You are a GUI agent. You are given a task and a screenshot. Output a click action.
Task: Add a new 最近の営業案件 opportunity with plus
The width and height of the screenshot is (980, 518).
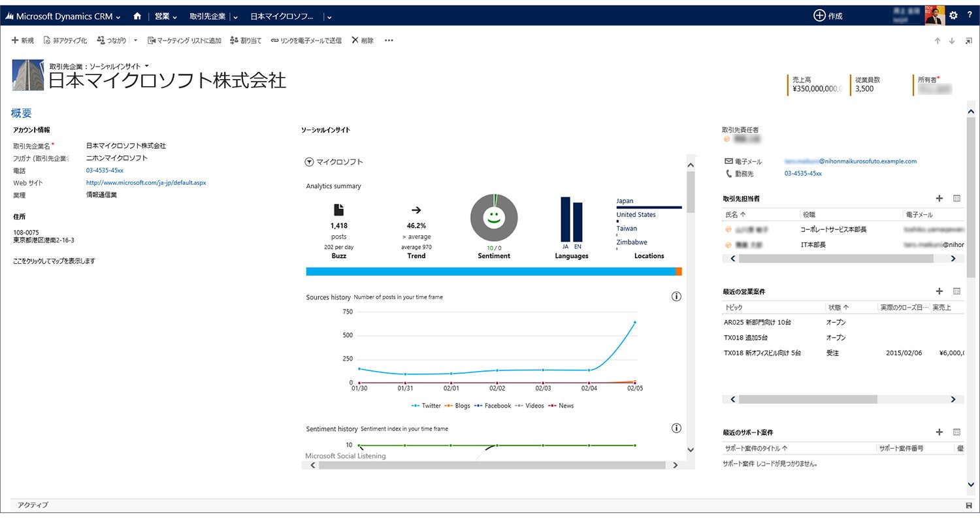click(939, 291)
